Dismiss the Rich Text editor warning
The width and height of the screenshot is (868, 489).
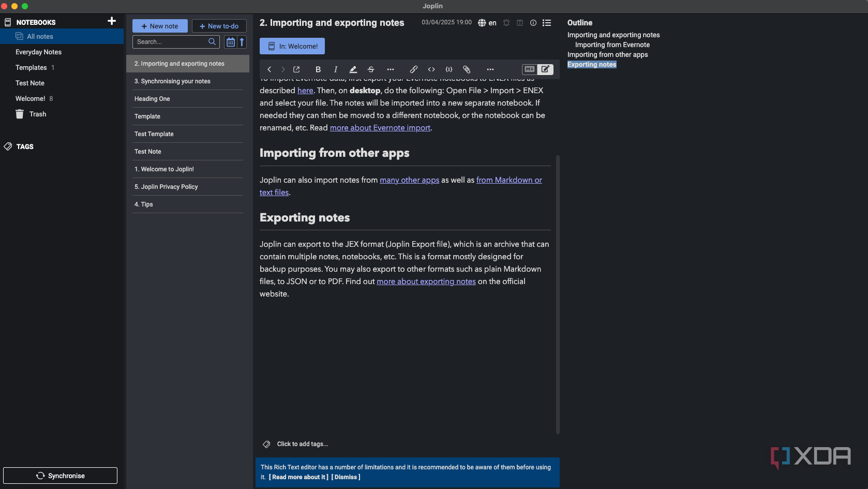(x=346, y=477)
